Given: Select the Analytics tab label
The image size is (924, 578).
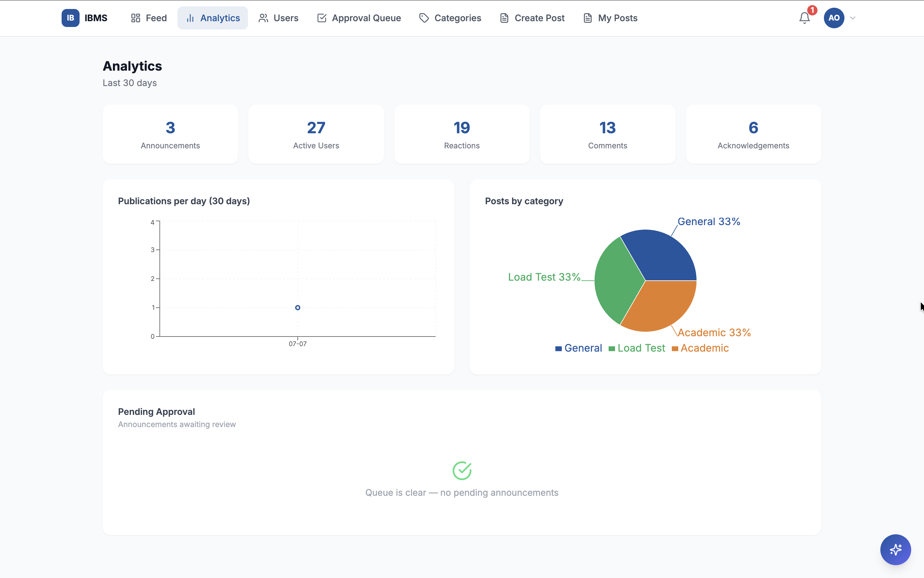Looking at the screenshot, I should (220, 18).
